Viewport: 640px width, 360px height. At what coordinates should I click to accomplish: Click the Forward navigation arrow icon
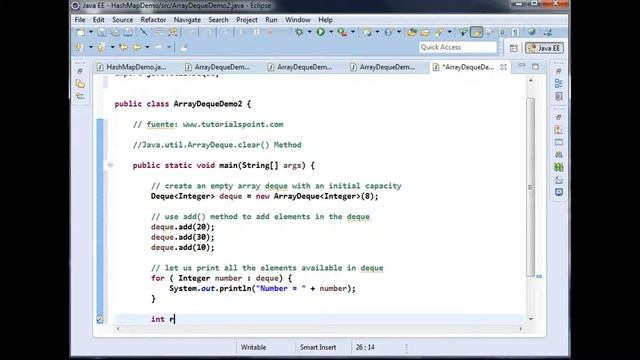point(159,48)
